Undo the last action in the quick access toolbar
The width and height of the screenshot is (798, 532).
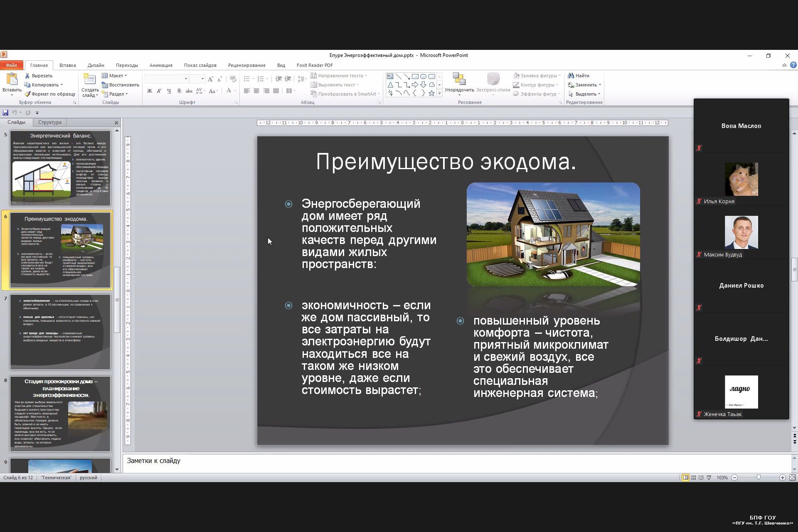pyautogui.click(x=15, y=113)
